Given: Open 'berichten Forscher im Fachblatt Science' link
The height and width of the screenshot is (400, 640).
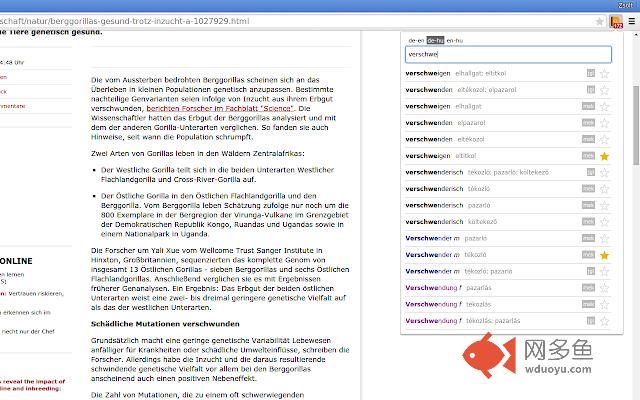Looking at the screenshot, I should pos(220,108).
